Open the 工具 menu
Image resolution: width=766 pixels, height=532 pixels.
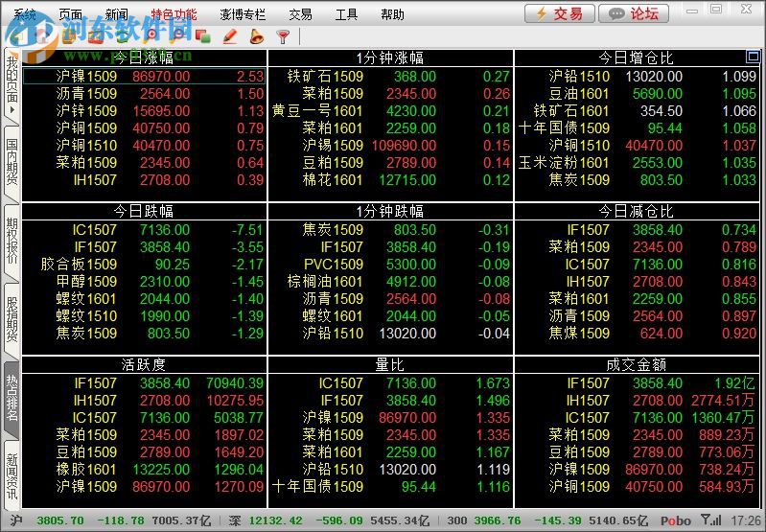[x=346, y=14]
